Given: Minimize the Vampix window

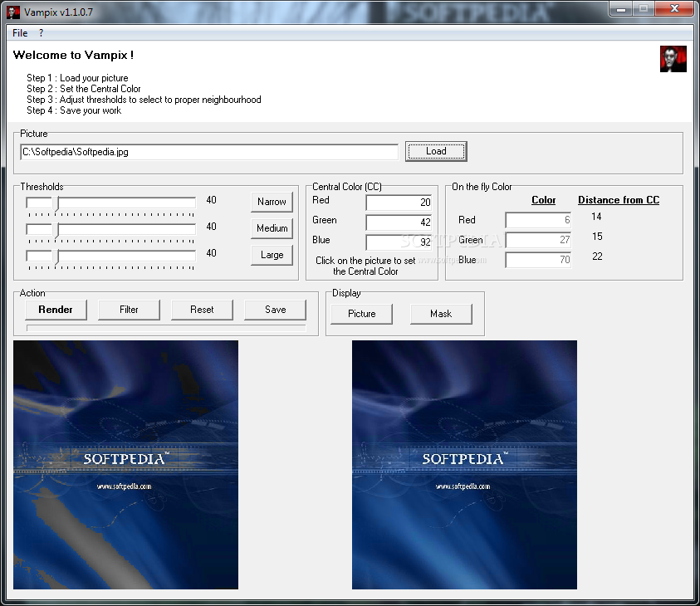Looking at the screenshot, I should pyautogui.click(x=621, y=8).
